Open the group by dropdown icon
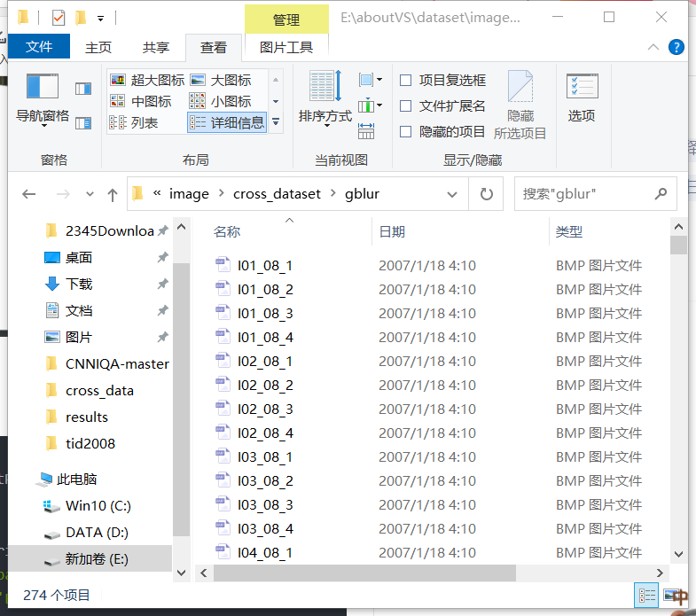Image resolution: width=696 pixels, height=616 pixels. click(371, 80)
